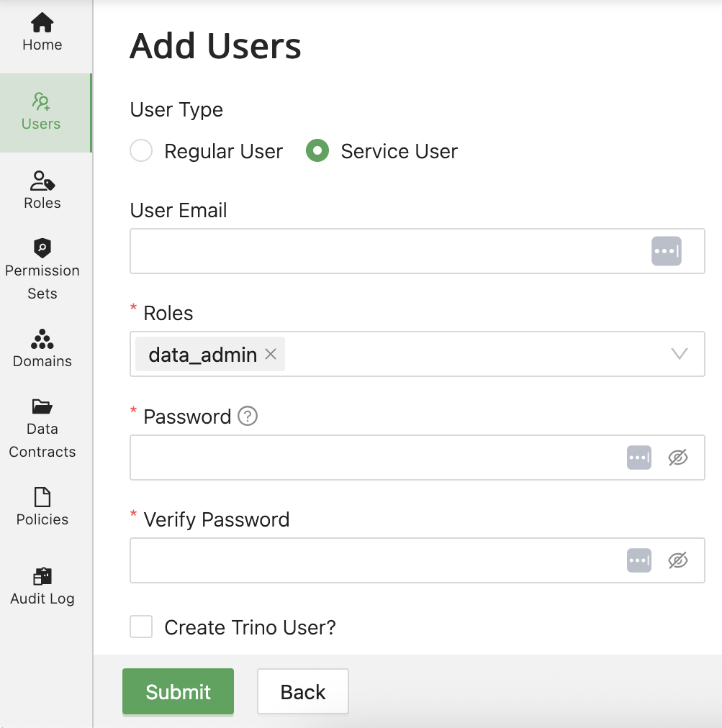Reveal the Verify Password field contents
722x728 pixels.
click(677, 560)
